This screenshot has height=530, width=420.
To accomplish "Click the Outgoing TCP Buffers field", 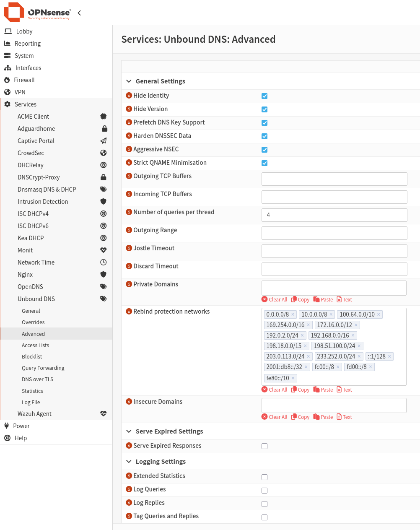I will [334, 179].
